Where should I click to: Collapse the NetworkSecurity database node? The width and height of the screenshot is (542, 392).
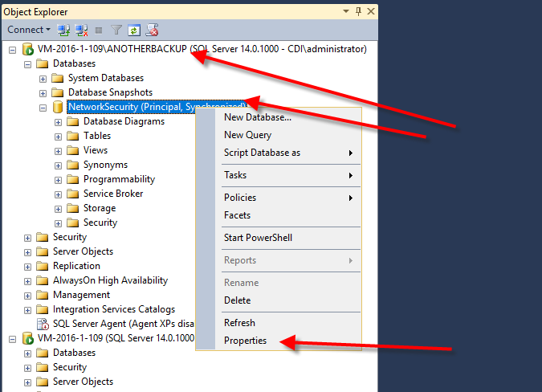point(43,108)
